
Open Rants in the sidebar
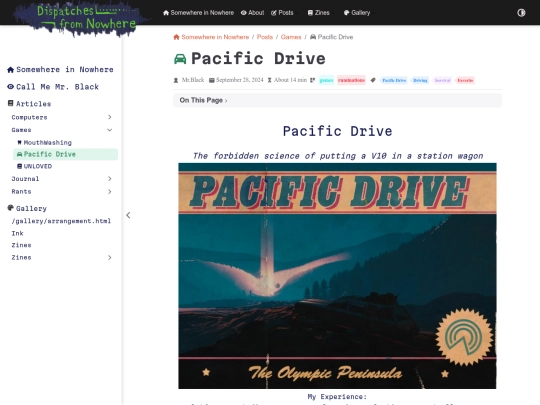[21, 191]
